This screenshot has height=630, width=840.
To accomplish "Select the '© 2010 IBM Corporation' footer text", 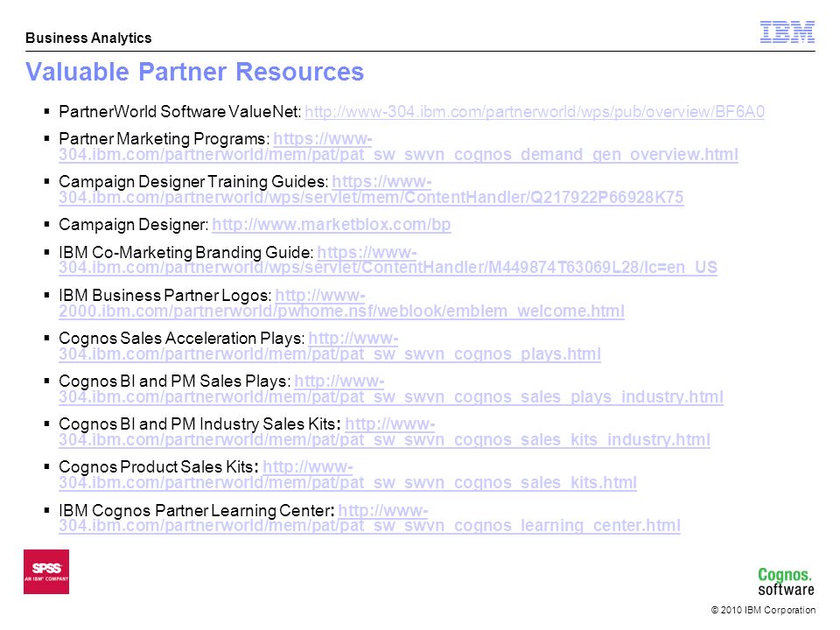I will [x=763, y=610].
